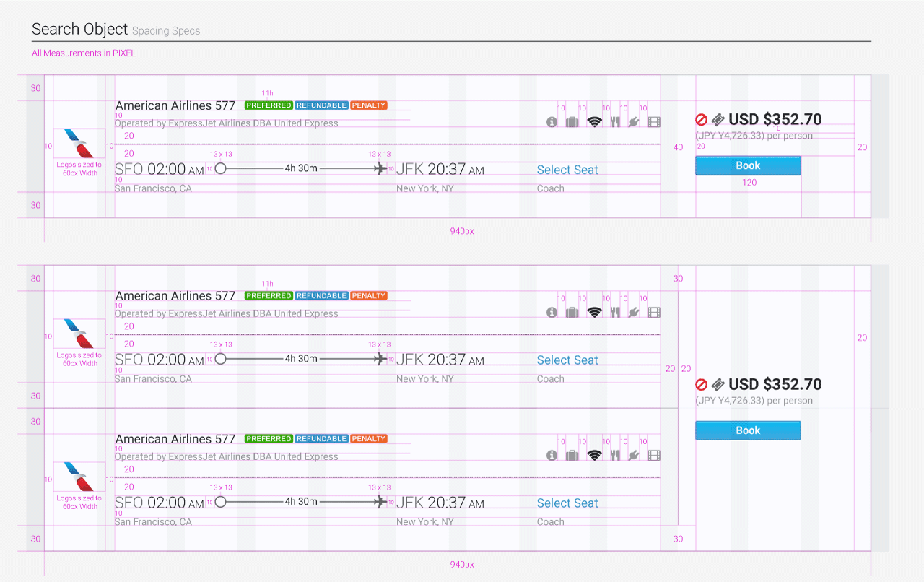Click the orange PENALTY badge in the middle flight row
This screenshot has width=924, height=582.
click(369, 296)
